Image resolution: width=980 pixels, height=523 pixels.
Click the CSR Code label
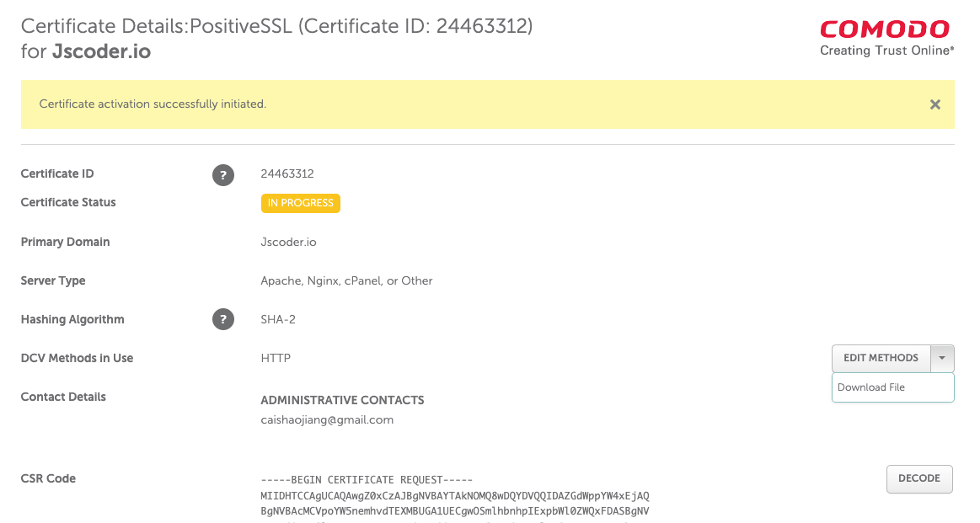pos(48,478)
